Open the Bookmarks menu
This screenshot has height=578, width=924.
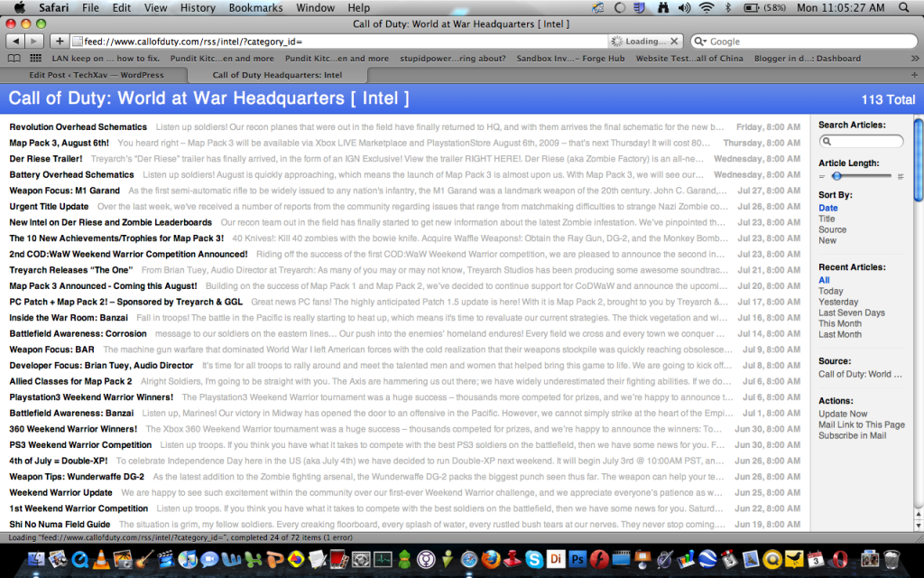click(255, 7)
